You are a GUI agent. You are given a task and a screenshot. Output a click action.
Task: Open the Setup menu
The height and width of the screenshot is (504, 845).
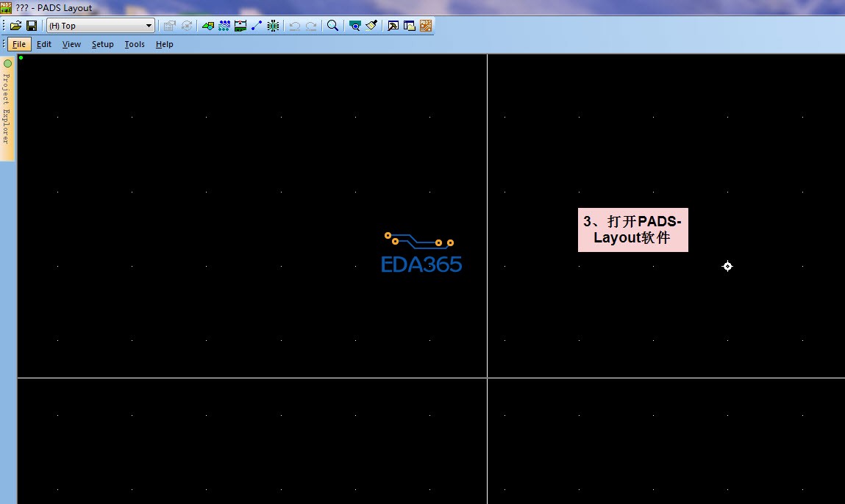click(102, 44)
